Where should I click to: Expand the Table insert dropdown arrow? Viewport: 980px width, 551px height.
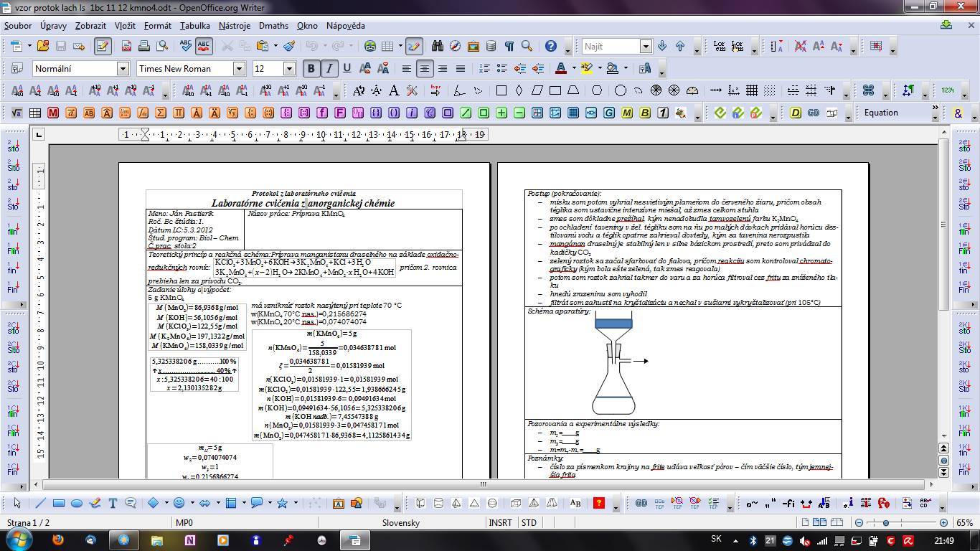(x=400, y=47)
